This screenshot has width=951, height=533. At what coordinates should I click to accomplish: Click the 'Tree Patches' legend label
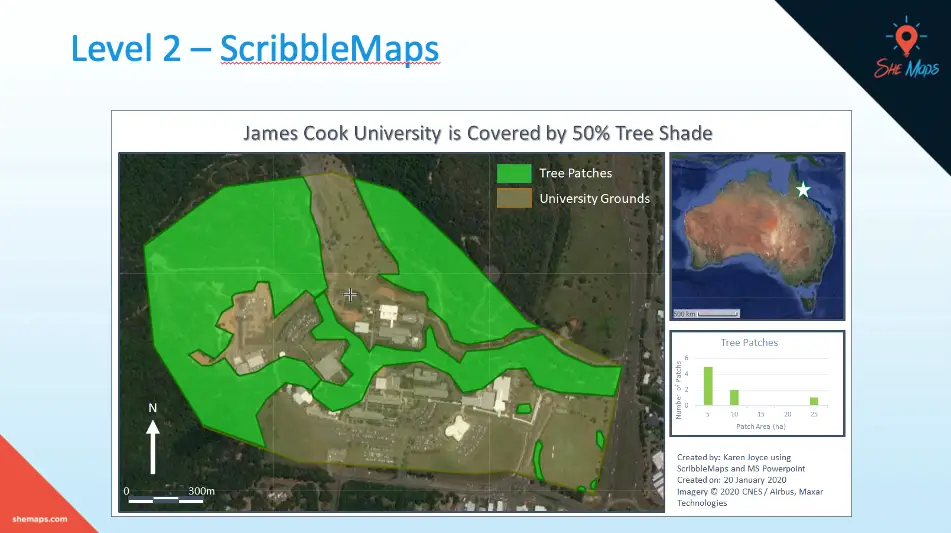[x=576, y=173]
